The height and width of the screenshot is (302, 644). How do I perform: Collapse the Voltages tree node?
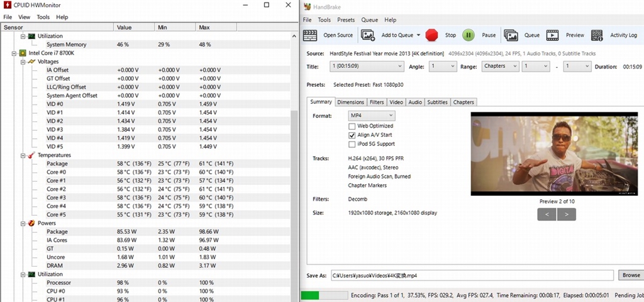point(23,62)
